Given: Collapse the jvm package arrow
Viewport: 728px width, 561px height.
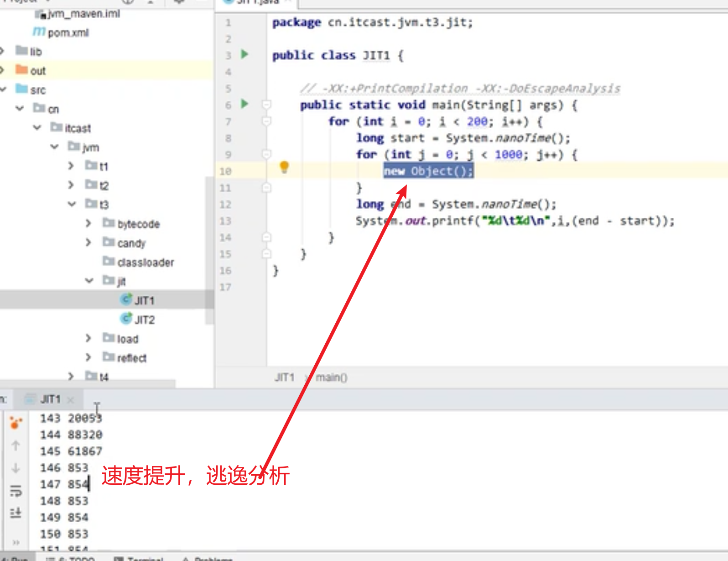Looking at the screenshot, I should (x=54, y=147).
